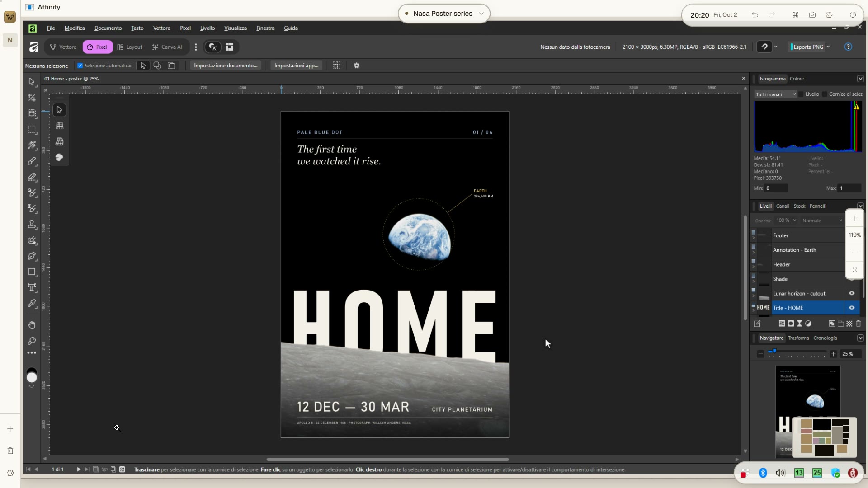
Task: Switch to the Trasforma tab
Action: pyautogui.click(x=798, y=338)
